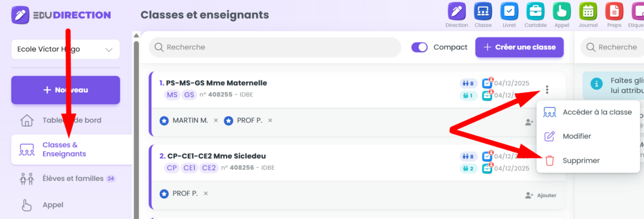Open the Direction app icon

pos(456,11)
